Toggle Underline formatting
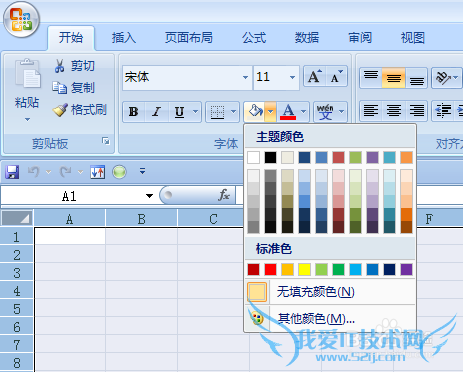The image size is (463, 372). [179, 112]
